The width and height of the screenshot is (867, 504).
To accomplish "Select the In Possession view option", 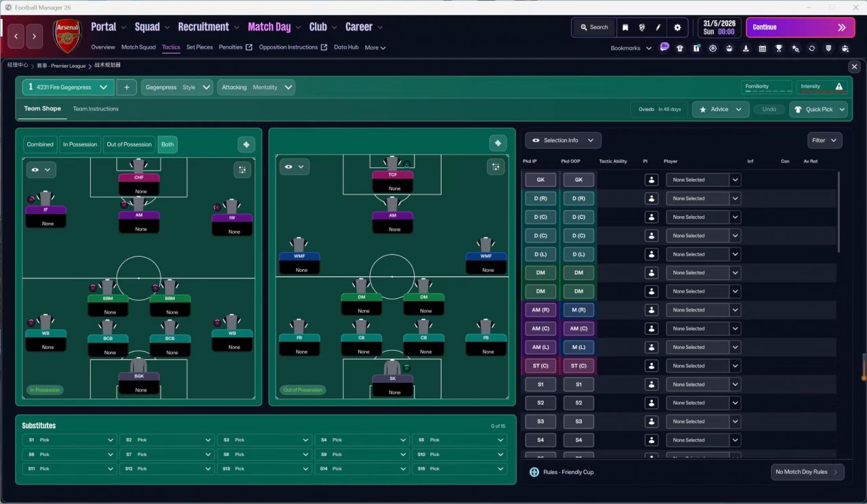I will tap(80, 144).
